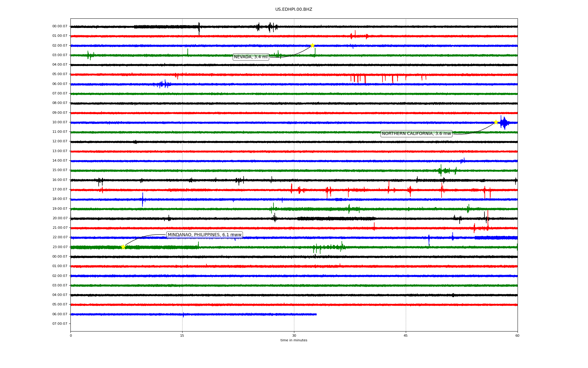Click the 45 tick label on the time axis
The height and width of the screenshot is (368, 588).
(x=406, y=335)
